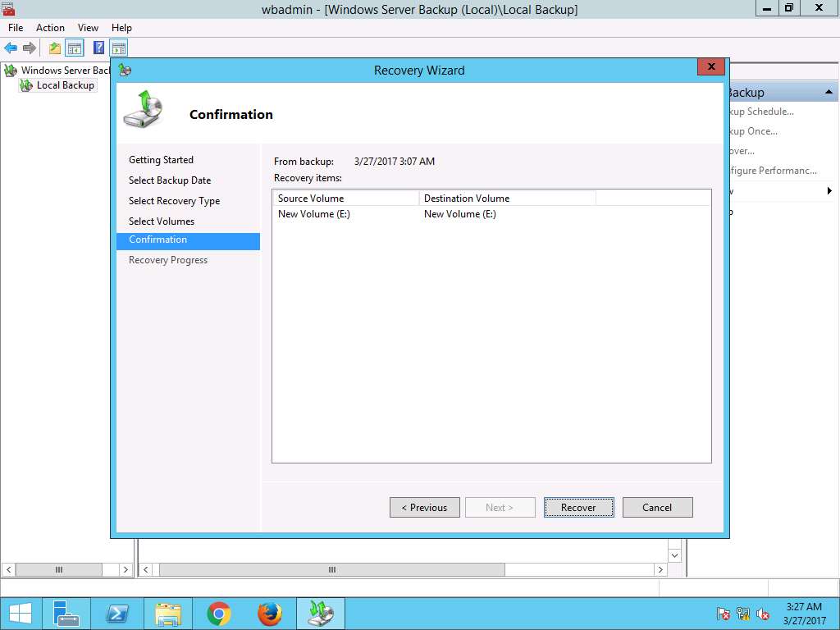
Task: Toggle the show/hide console tree icon
Action: [x=75, y=48]
